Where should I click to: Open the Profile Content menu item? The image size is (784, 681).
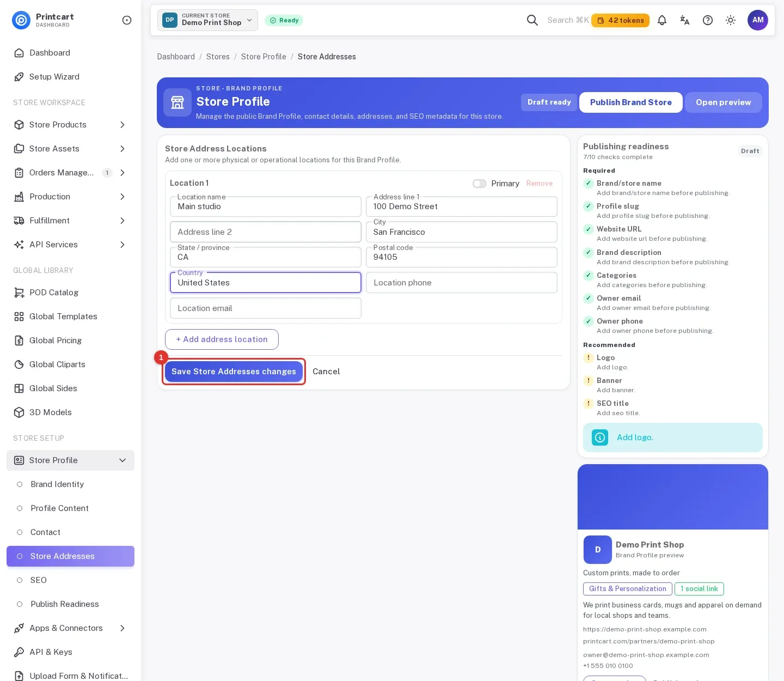pos(70,508)
